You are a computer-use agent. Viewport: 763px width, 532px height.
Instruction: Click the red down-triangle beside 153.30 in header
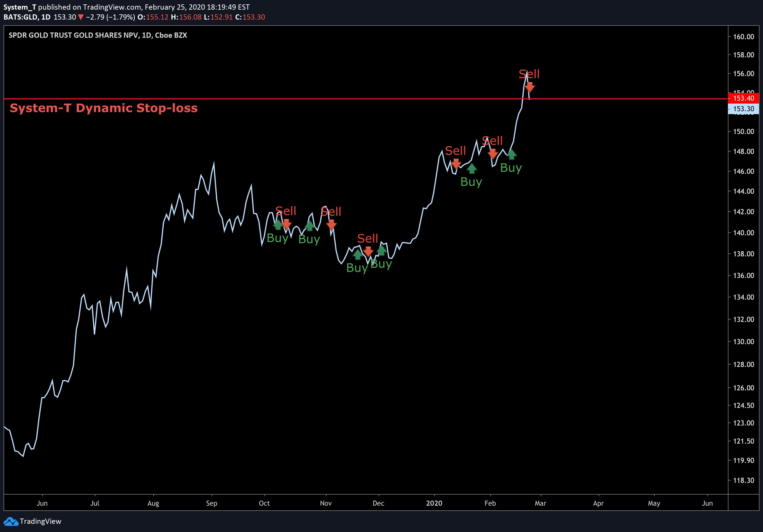pyautogui.click(x=80, y=17)
